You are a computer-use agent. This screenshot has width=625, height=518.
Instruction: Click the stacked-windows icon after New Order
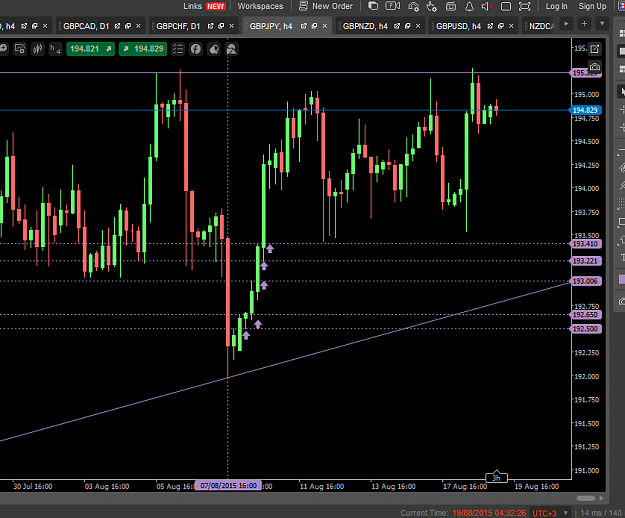[373, 6]
